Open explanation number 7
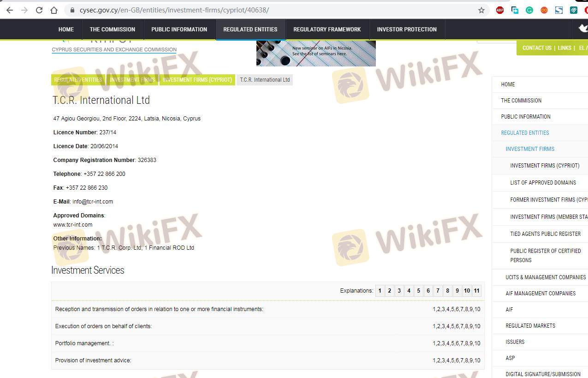This screenshot has width=588, height=378. click(438, 291)
